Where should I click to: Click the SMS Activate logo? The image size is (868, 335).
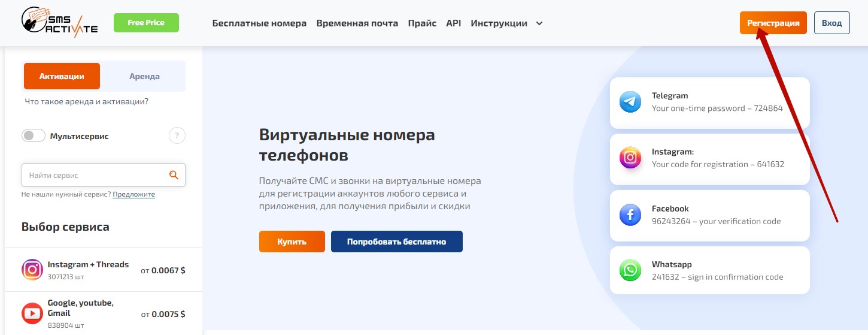59,23
